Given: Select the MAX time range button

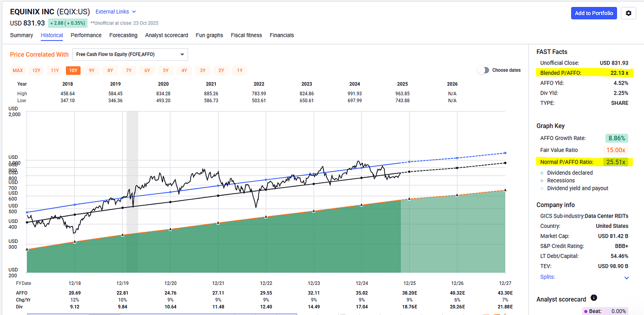Looking at the screenshot, I should [x=18, y=70].
